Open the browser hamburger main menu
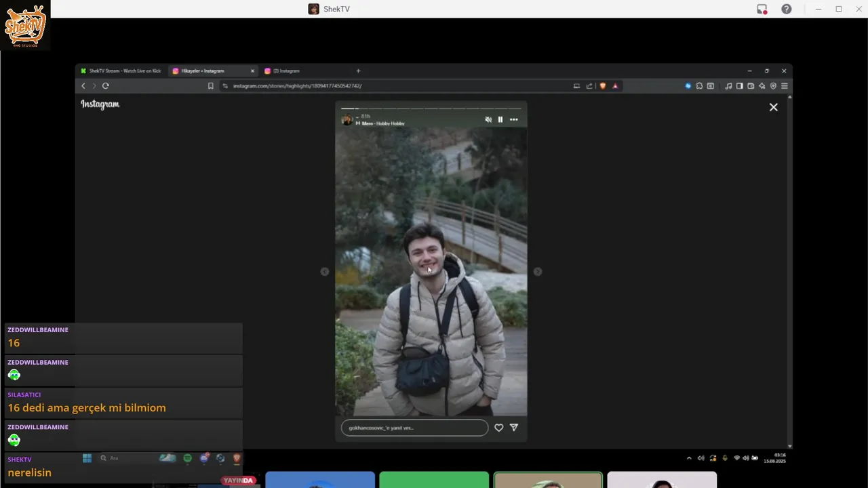The width and height of the screenshot is (868, 488). tap(785, 86)
